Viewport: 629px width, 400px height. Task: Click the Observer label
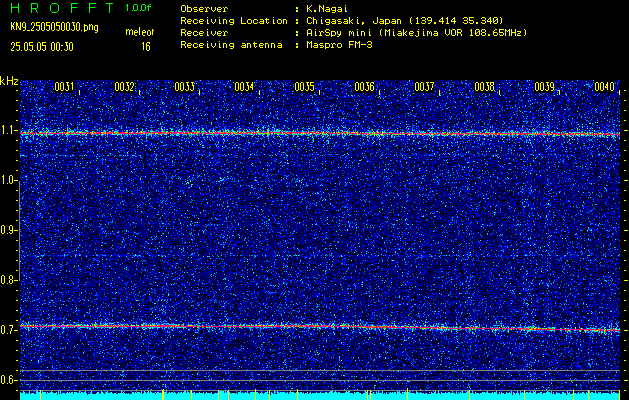point(204,9)
